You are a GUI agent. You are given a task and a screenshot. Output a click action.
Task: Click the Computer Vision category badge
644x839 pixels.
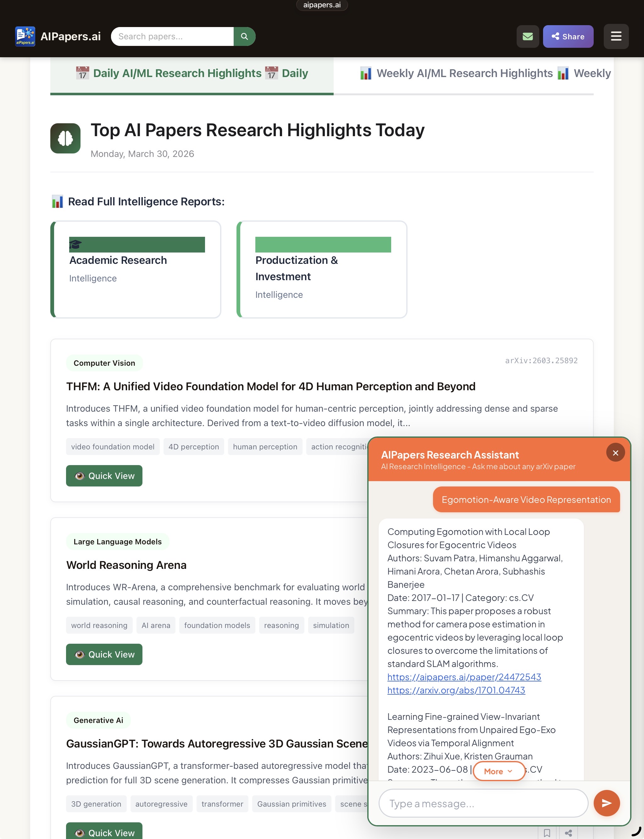coord(104,363)
